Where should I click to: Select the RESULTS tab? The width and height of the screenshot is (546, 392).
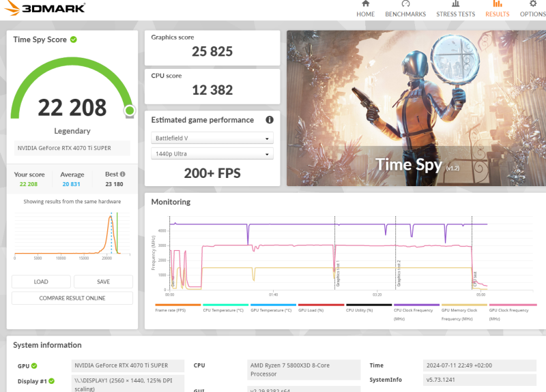pyautogui.click(x=498, y=14)
